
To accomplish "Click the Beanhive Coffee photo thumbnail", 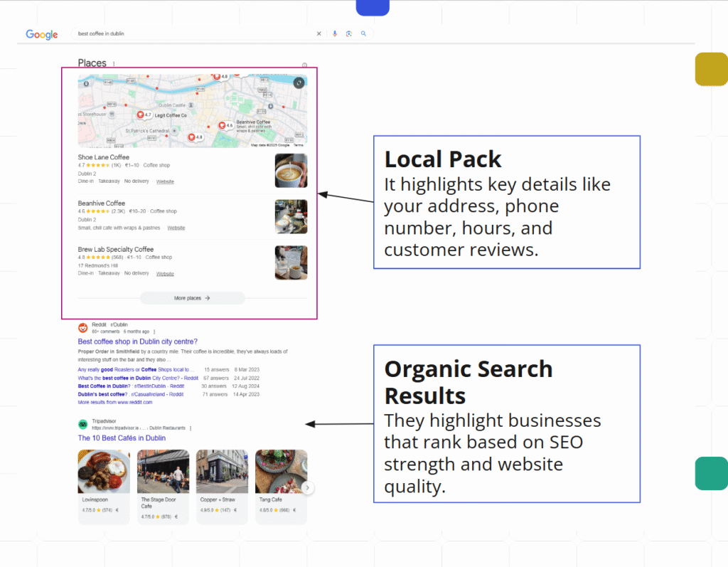I will coord(291,216).
